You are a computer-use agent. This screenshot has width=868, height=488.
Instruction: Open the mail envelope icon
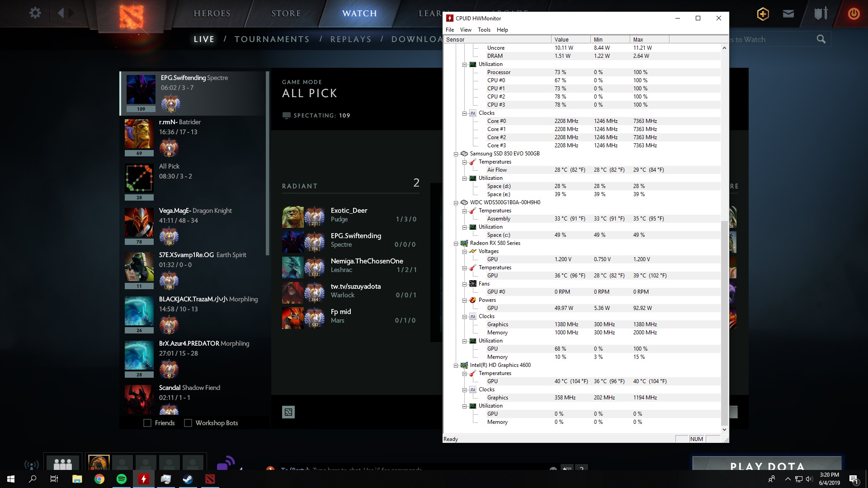[788, 14]
